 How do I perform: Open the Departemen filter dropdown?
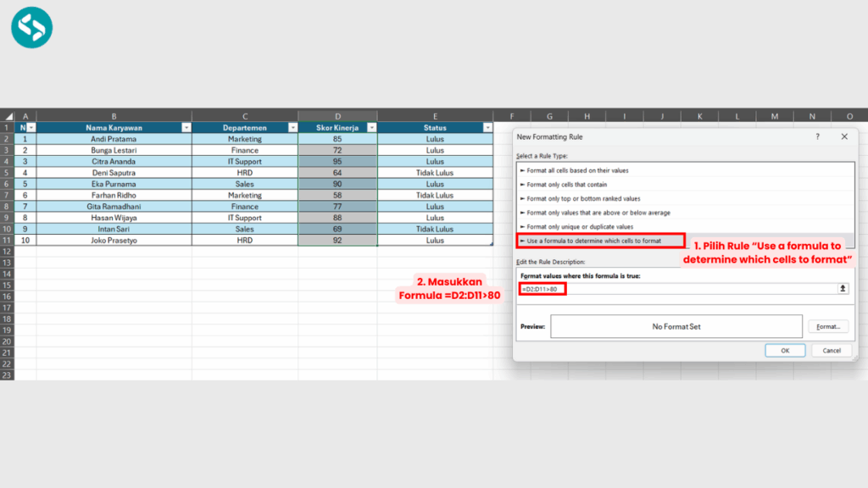290,128
